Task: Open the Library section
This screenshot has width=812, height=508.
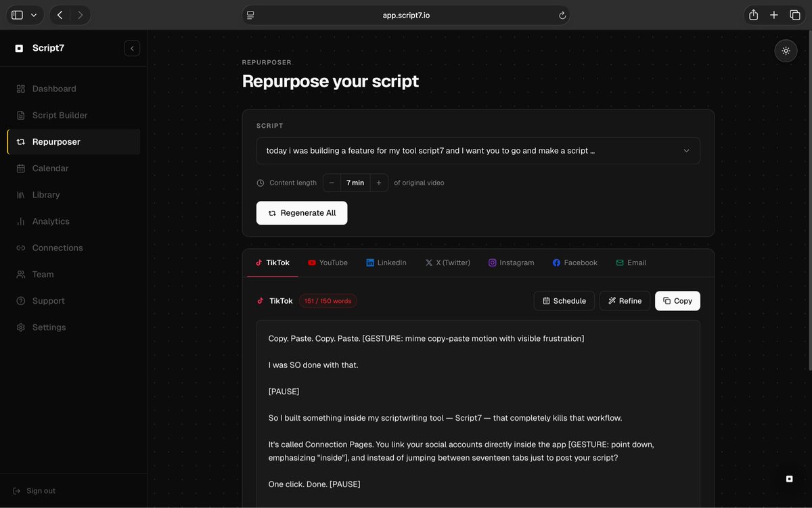Action: (74, 195)
